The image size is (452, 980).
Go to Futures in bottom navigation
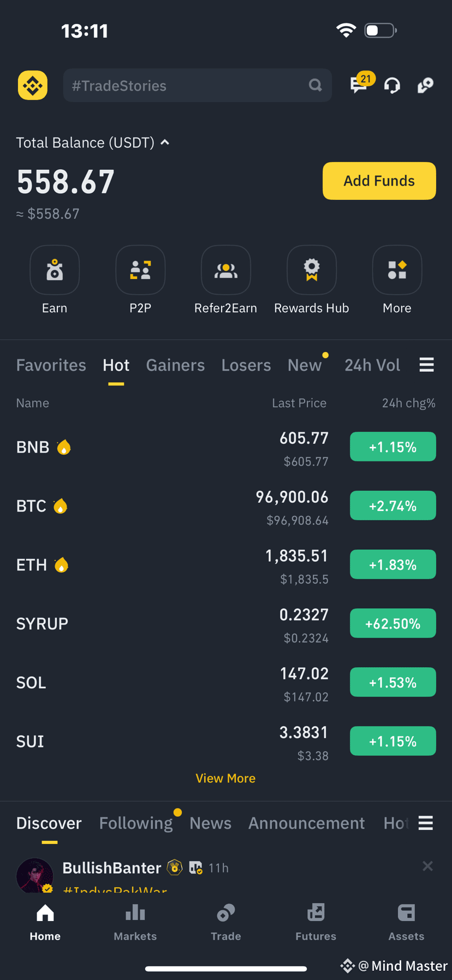(x=316, y=922)
